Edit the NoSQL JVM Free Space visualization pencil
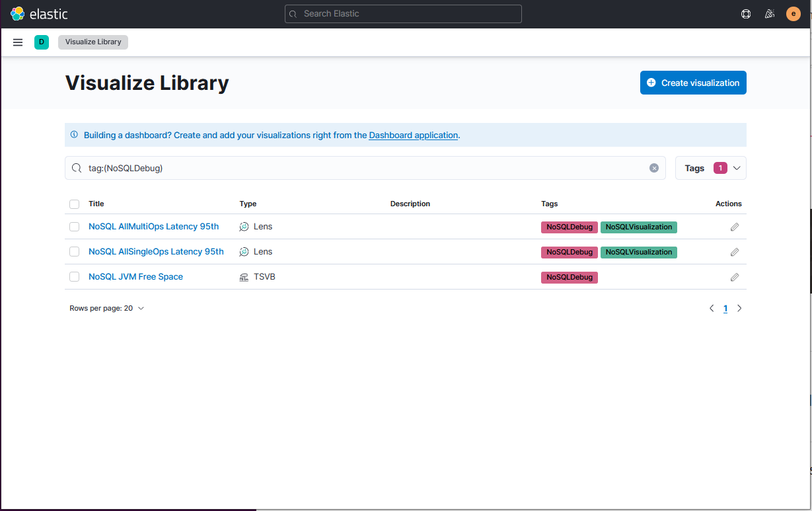Image resolution: width=812 pixels, height=511 pixels. click(x=734, y=277)
